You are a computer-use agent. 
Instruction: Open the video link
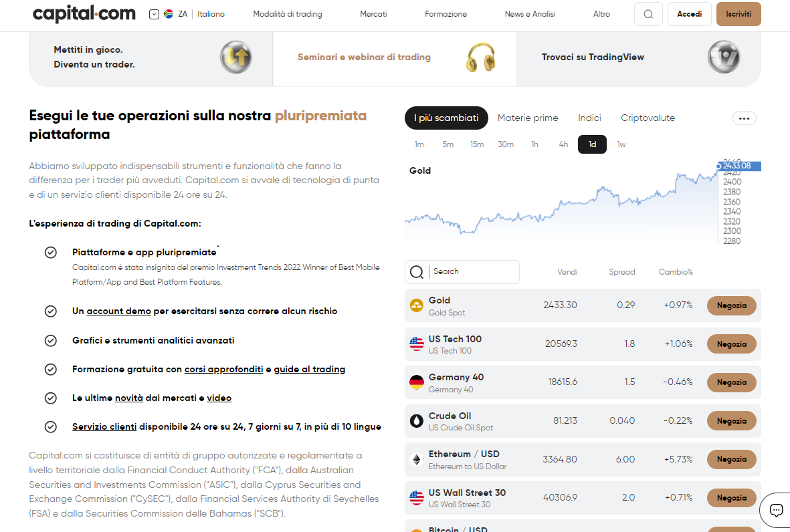click(219, 398)
